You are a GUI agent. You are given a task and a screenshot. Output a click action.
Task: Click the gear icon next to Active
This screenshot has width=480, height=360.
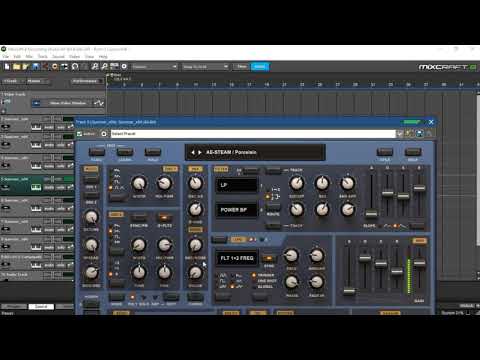point(104,134)
